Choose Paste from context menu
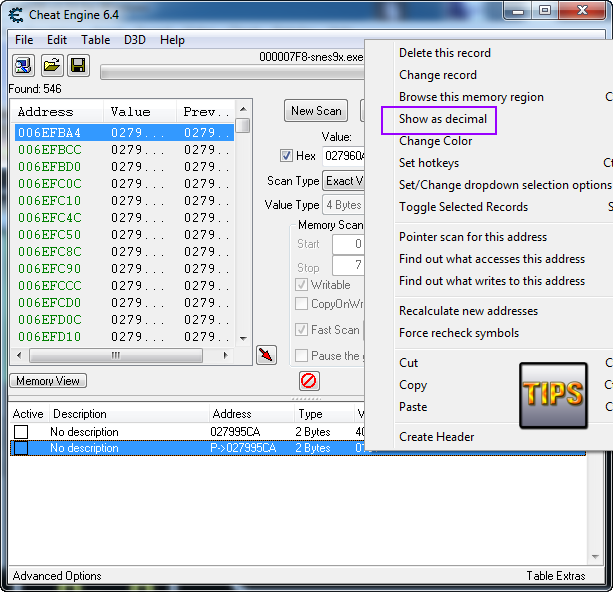613x592 pixels. [x=413, y=407]
